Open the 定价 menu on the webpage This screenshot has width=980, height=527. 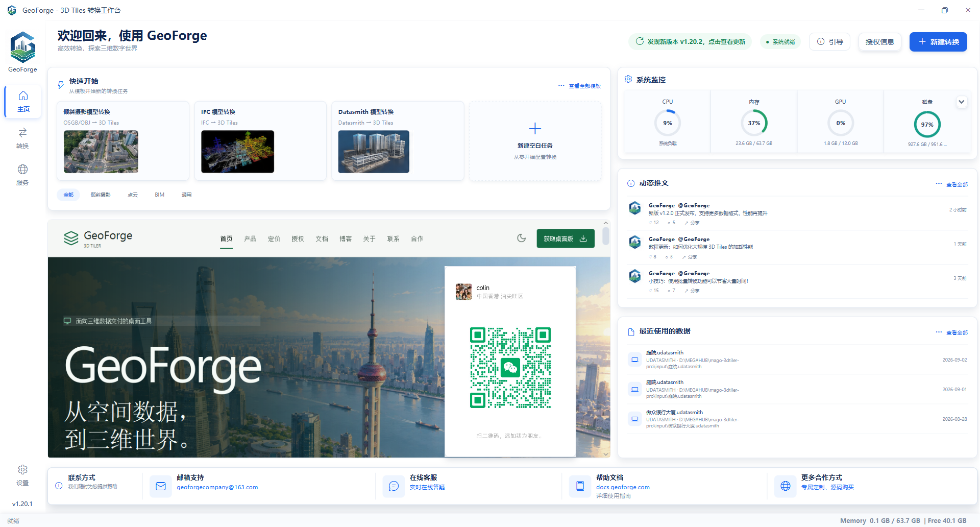click(x=274, y=238)
